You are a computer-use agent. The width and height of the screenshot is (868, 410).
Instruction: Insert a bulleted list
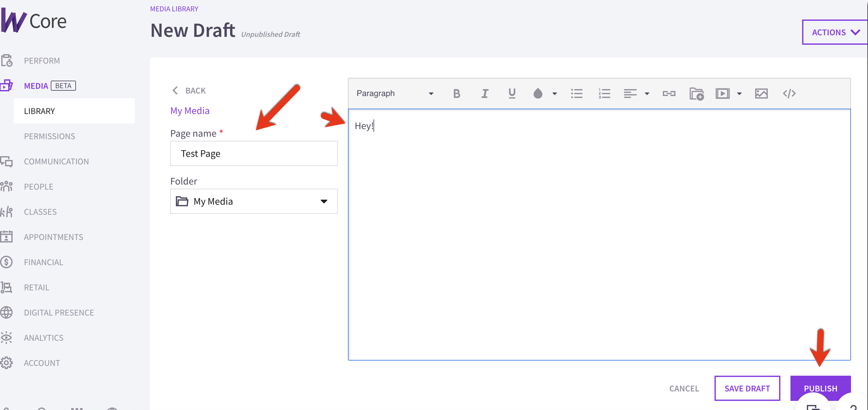tap(577, 93)
